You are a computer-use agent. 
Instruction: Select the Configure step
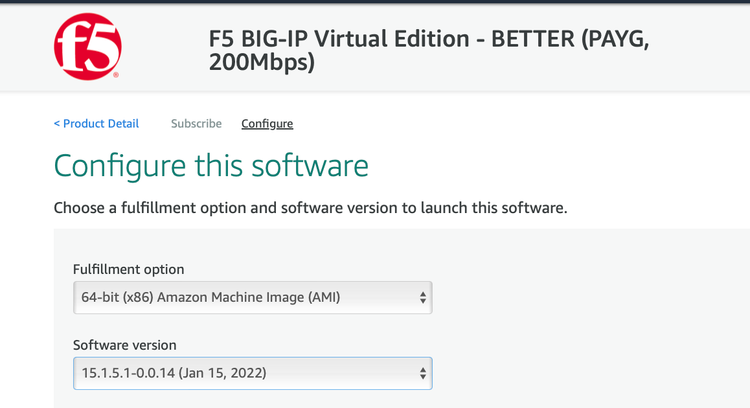coord(267,124)
